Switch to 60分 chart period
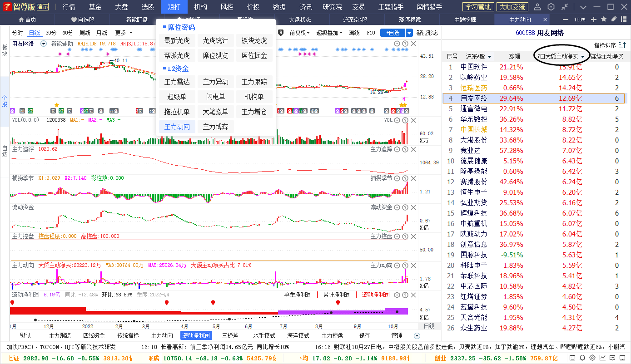 point(68,33)
